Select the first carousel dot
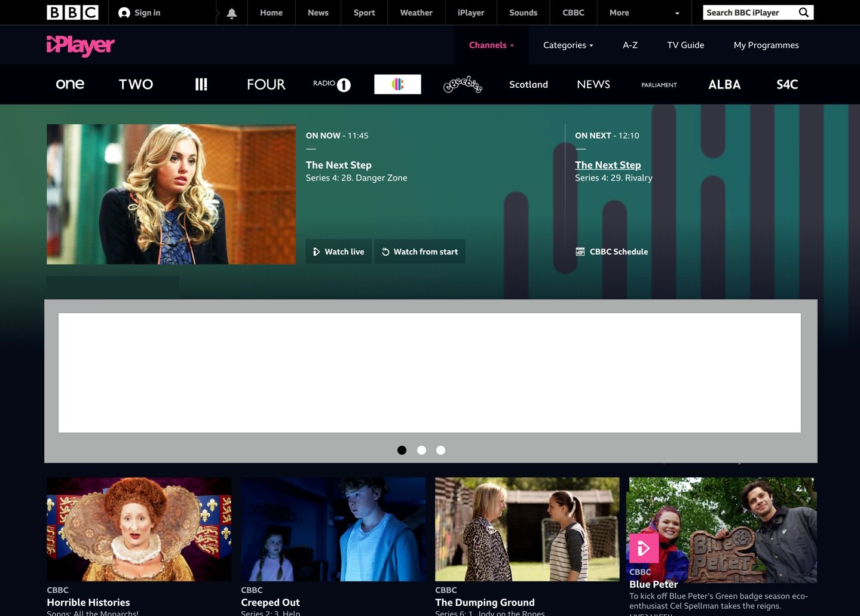The height and width of the screenshot is (616, 860). click(402, 450)
